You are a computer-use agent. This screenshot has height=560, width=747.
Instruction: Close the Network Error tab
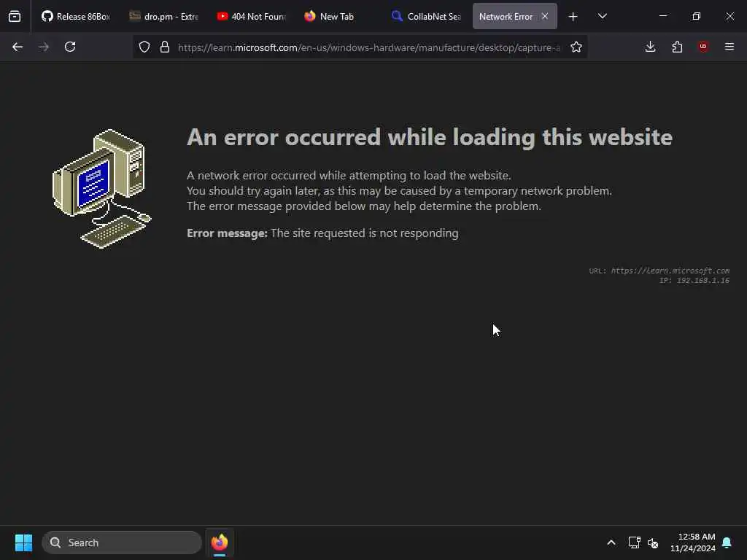[x=545, y=16]
